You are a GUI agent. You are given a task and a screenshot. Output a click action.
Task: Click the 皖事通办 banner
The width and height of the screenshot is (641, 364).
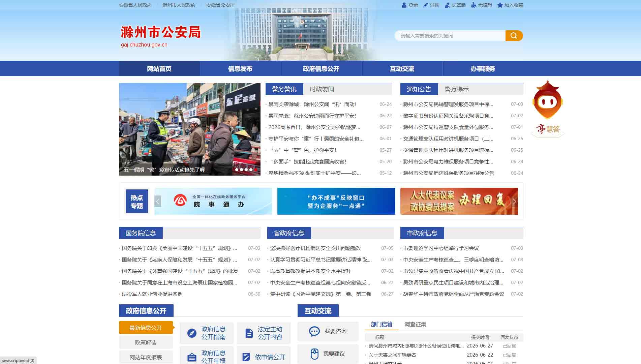213,201
